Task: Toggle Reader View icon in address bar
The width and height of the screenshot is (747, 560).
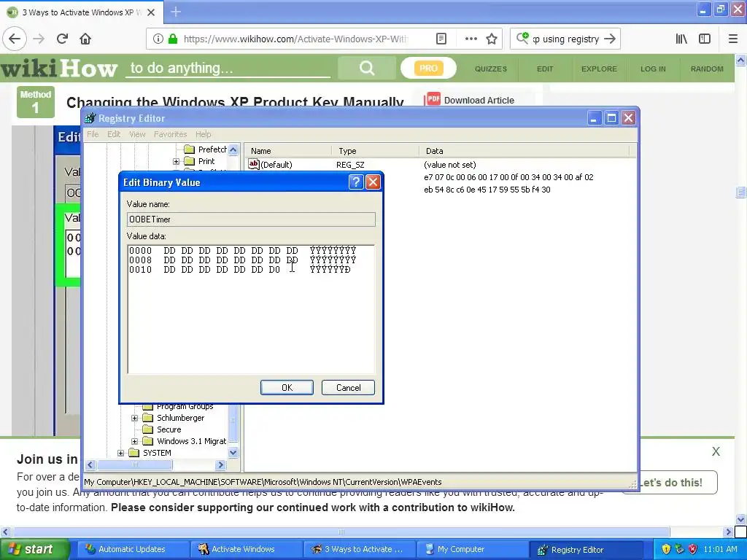Action: (441, 39)
